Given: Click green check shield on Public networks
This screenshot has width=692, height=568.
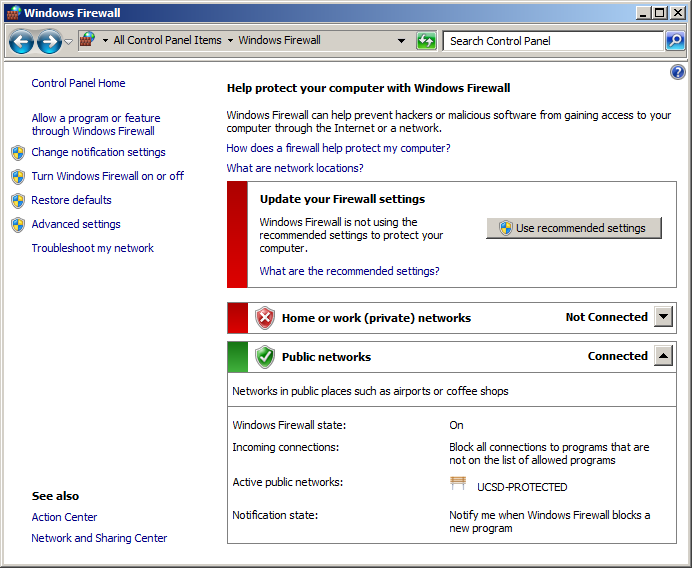Looking at the screenshot, I should tap(265, 357).
